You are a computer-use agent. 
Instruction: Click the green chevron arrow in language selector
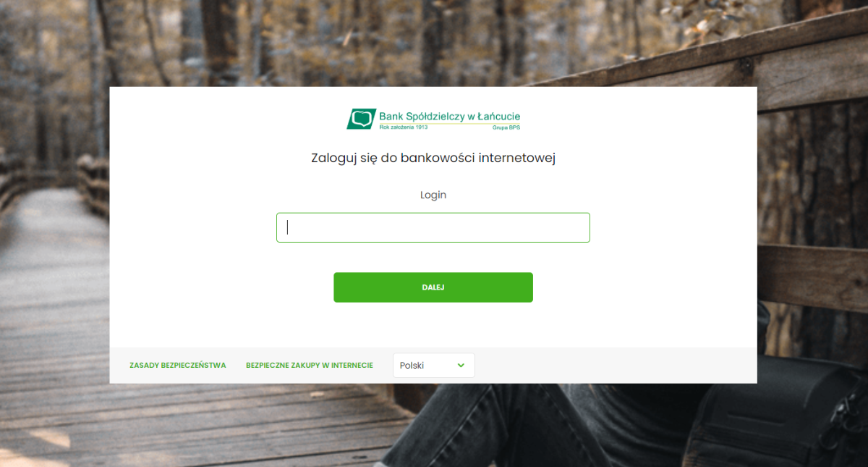pos(461,366)
